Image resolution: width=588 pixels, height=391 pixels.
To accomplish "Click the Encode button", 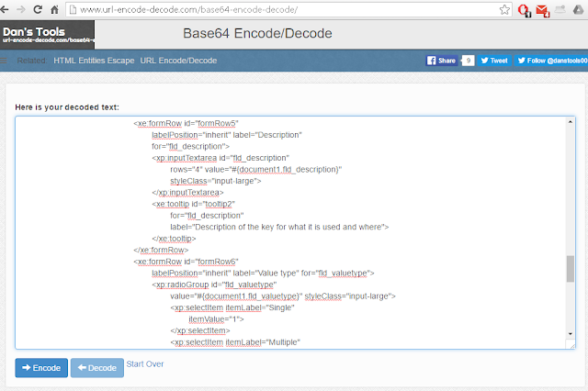I will click(x=41, y=368).
